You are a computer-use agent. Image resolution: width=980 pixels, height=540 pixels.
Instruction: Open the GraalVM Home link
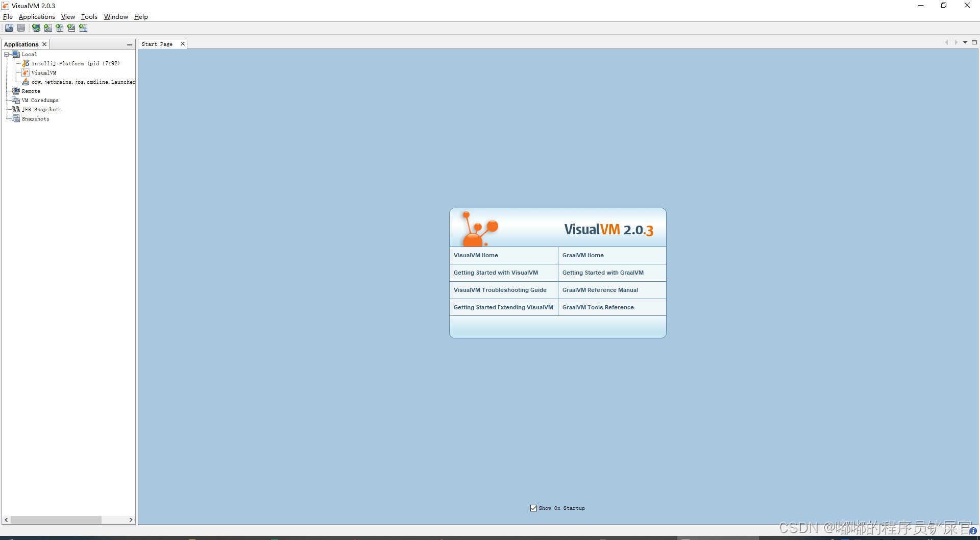click(583, 255)
